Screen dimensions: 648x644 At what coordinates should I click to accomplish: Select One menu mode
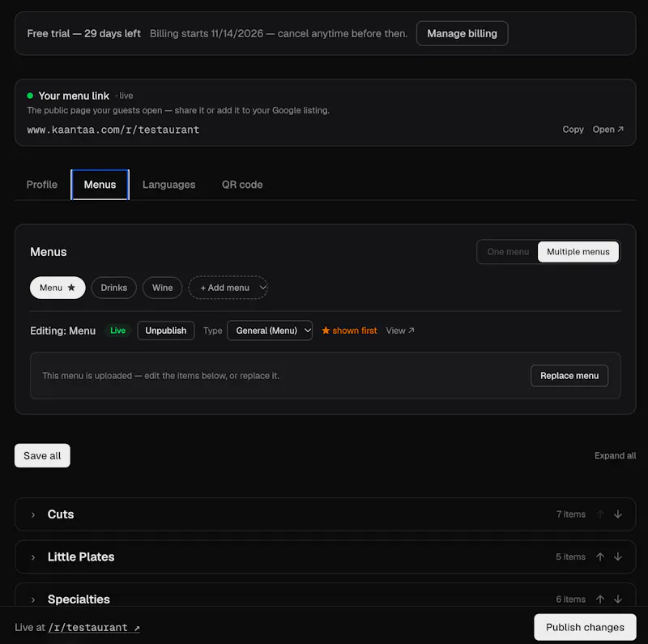click(x=508, y=252)
